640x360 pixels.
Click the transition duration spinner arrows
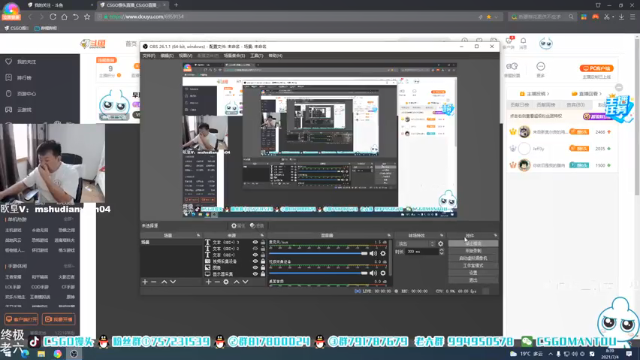click(x=441, y=252)
